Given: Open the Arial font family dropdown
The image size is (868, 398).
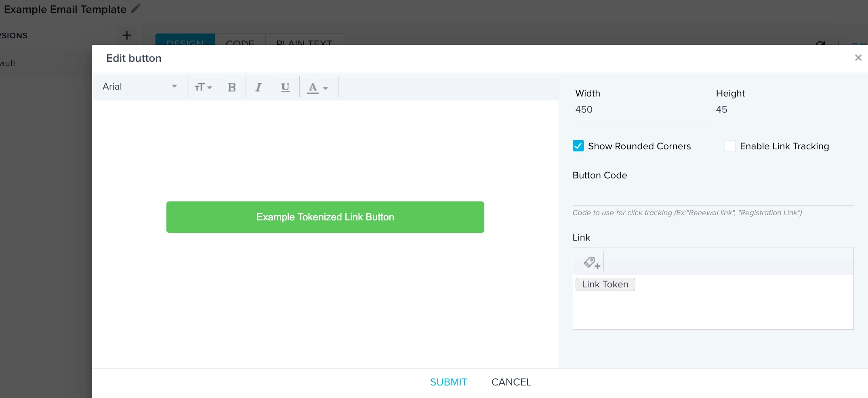Looking at the screenshot, I should click(x=140, y=87).
